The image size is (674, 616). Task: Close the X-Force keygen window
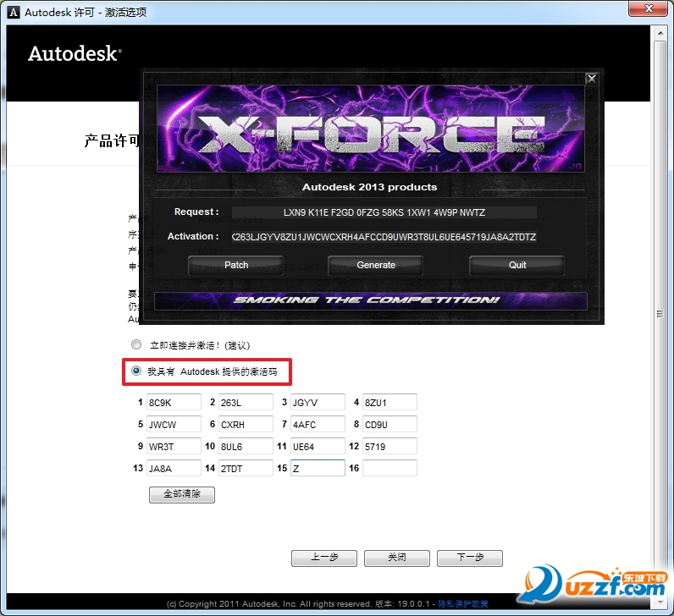(x=592, y=79)
